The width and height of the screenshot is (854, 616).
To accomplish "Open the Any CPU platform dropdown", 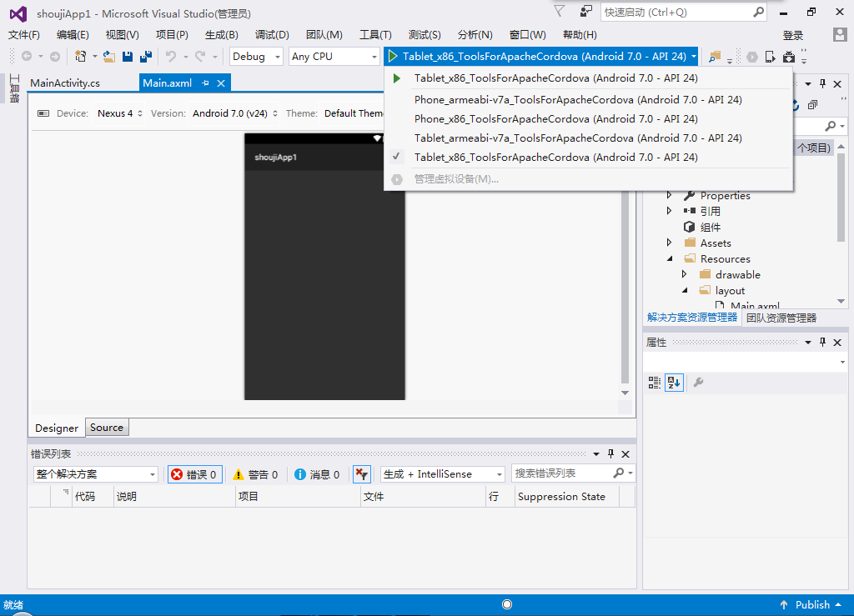I will point(334,56).
